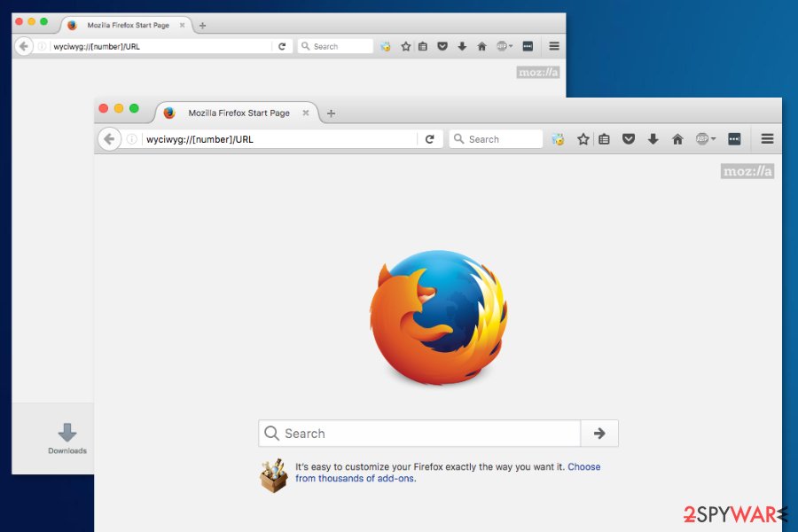Open Downloads arrow in rear window toolbar
Image resolution: width=798 pixels, height=532 pixels.
(x=462, y=46)
